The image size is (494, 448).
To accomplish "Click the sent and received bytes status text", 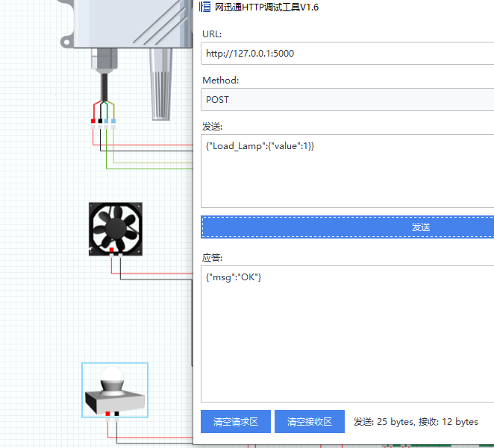I will [x=416, y=422].
